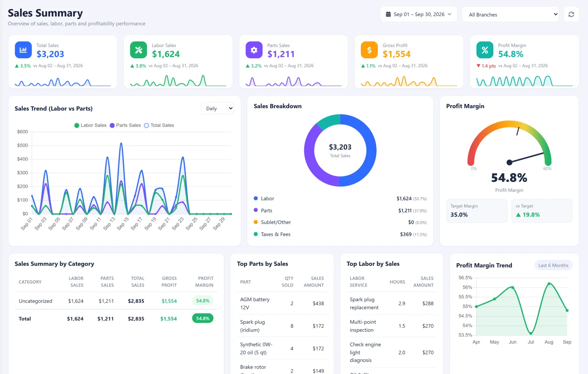The height and width of the screenshot is (374, 588).
Task: Click the Parts purple legend dot
Action: (256, 210)
